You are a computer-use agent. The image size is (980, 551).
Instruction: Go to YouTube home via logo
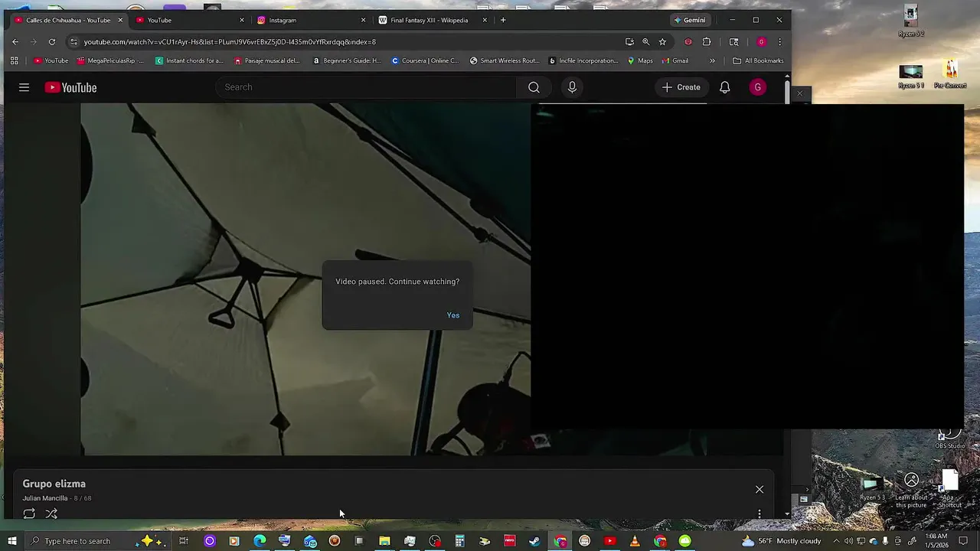[x=70, y=87]
